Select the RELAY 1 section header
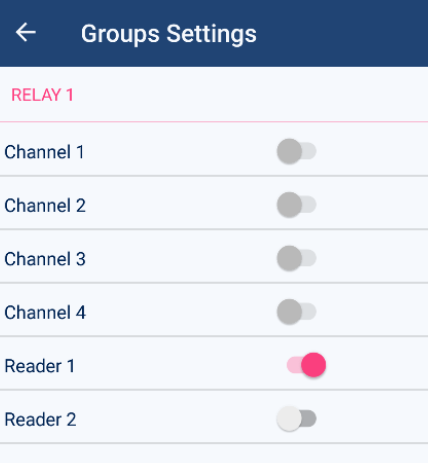 pos(42,95)
